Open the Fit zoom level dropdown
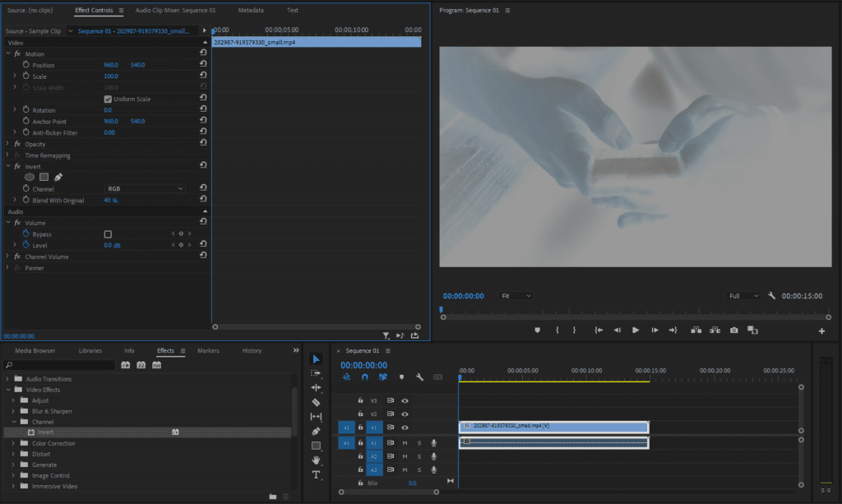The image size is (842, 504). coord(516,296)
